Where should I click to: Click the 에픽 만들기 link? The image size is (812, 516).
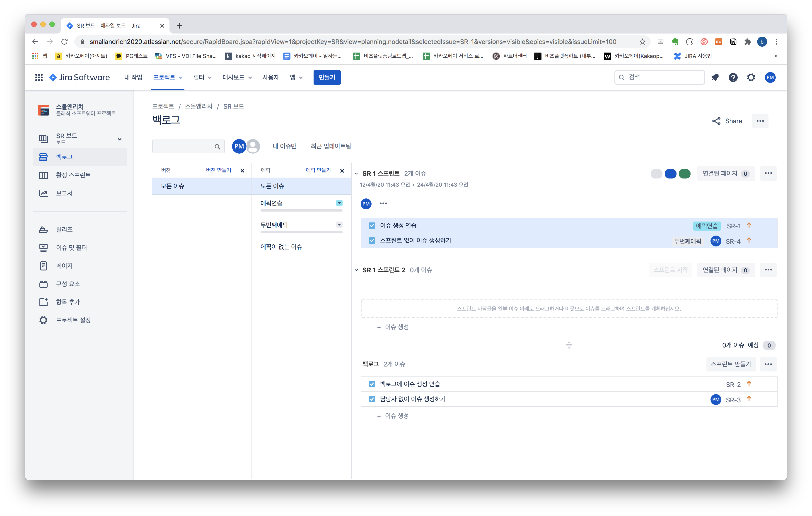click(318, 170)
